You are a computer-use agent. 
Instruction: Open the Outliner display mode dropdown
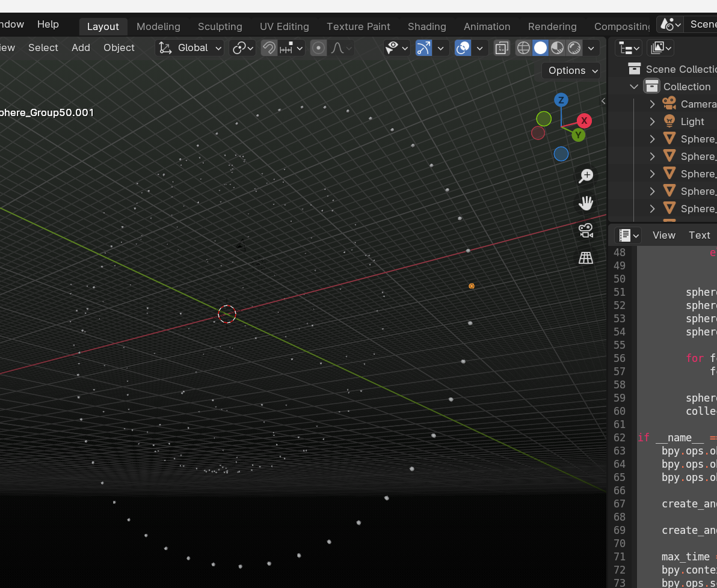click(660, 47)
